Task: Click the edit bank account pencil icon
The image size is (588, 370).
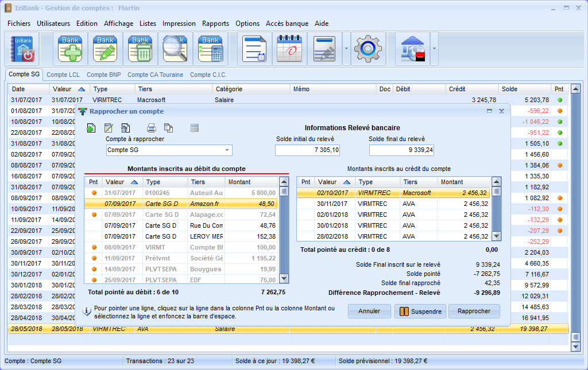Action: (105, 49)
